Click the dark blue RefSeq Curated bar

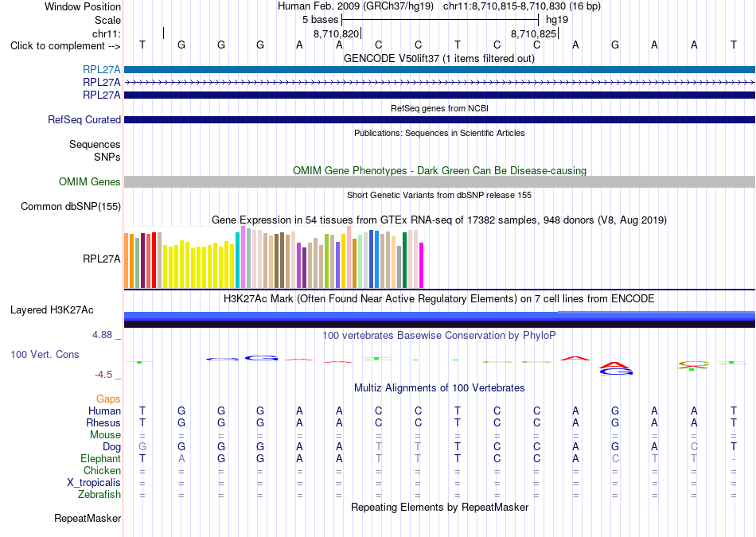click(x=439, y=119)
